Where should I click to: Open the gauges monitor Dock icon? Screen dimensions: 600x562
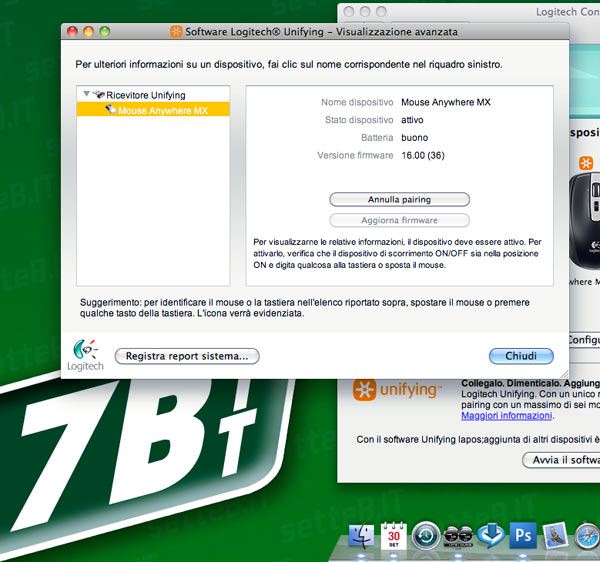459,537
